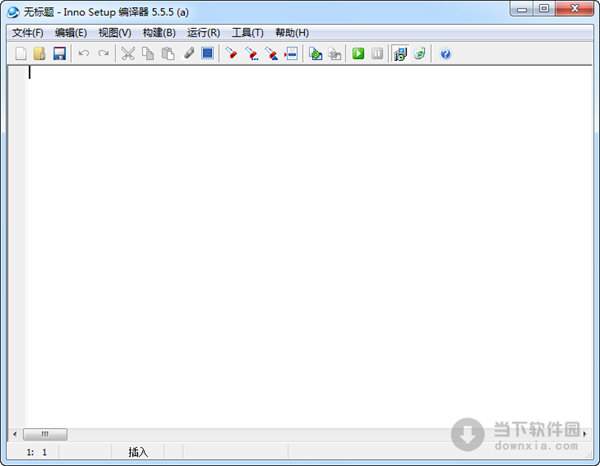Viewport: 600px width, 466px height.
Task: Redo the last undone edit
Action: [x=103, y=54]
